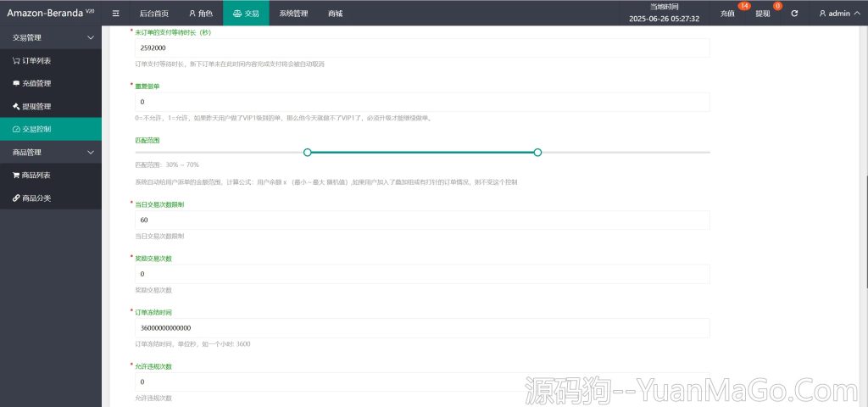Click the refresh icon in top bar
The image size is (868, 407).
click(x=794, y=14)
